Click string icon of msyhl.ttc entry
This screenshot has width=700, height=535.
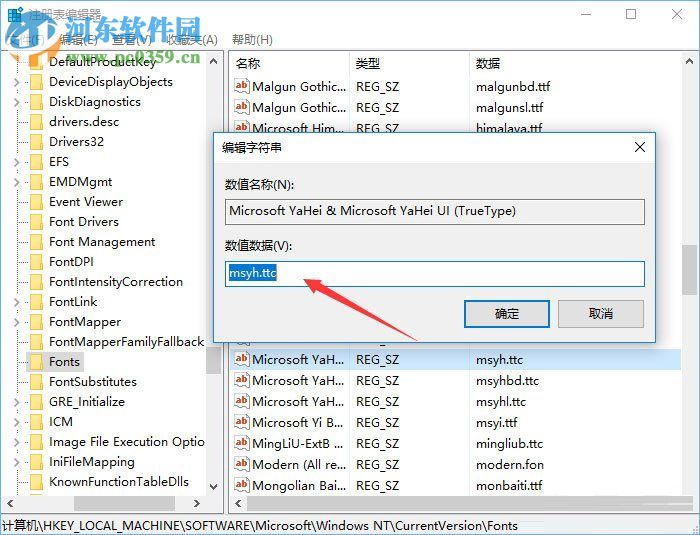click(241, 401)
